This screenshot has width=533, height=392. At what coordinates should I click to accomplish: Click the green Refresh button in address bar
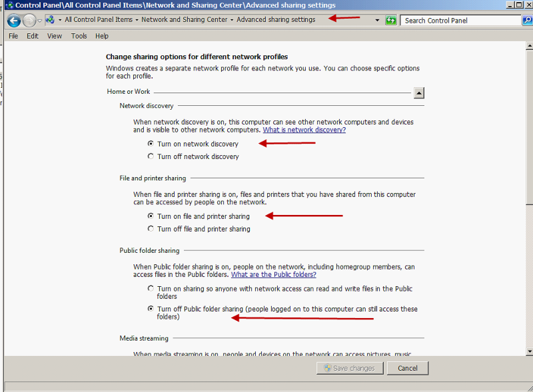(391, 21)
